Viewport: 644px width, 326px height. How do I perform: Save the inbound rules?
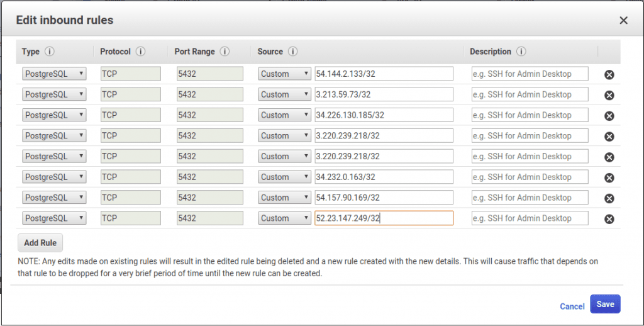point(605,304)
